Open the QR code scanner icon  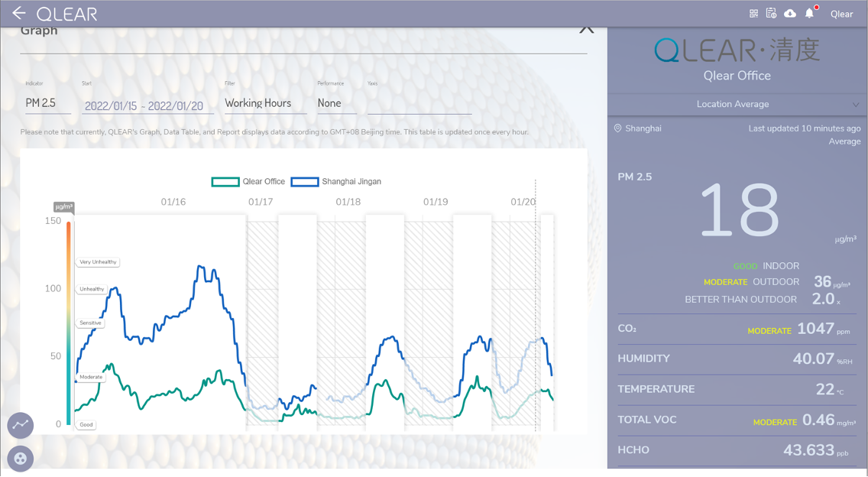coord(753,14)
